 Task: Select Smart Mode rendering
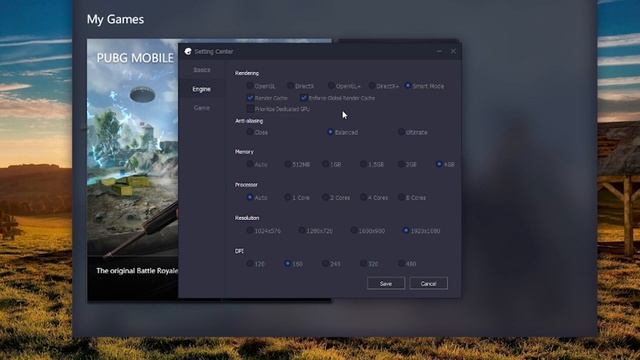pyautogui.click(x=407, y=86)
